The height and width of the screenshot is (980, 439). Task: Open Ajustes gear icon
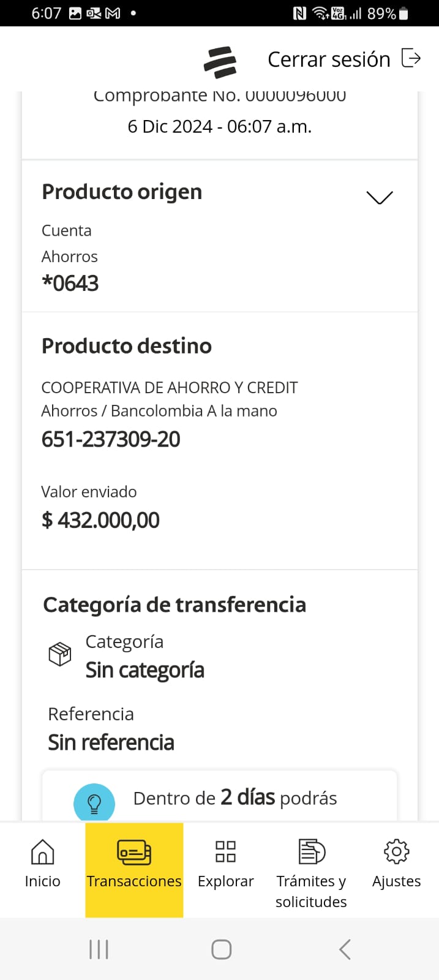pyautogui.click(x=396, y=851)
